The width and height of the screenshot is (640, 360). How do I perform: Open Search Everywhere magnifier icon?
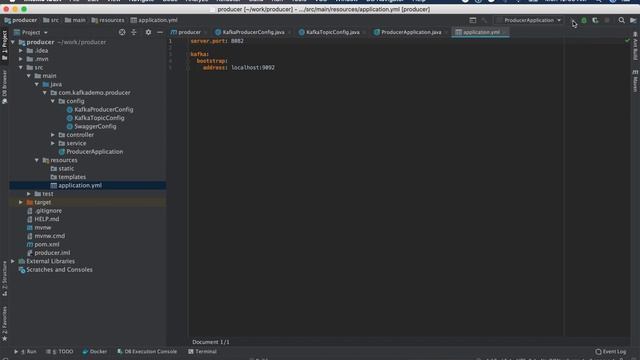point(621,20)
